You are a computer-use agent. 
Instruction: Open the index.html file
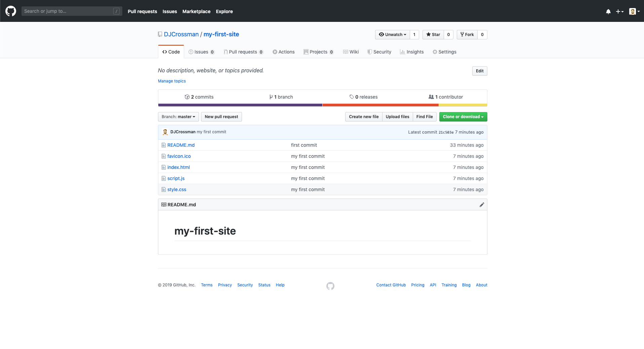(178, 167)
